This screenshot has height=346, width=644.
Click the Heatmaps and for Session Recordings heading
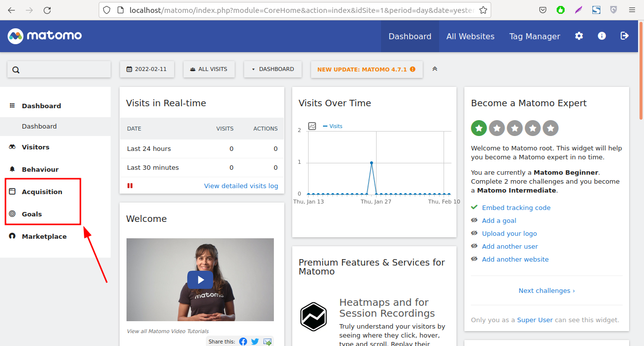coord(387,308)
